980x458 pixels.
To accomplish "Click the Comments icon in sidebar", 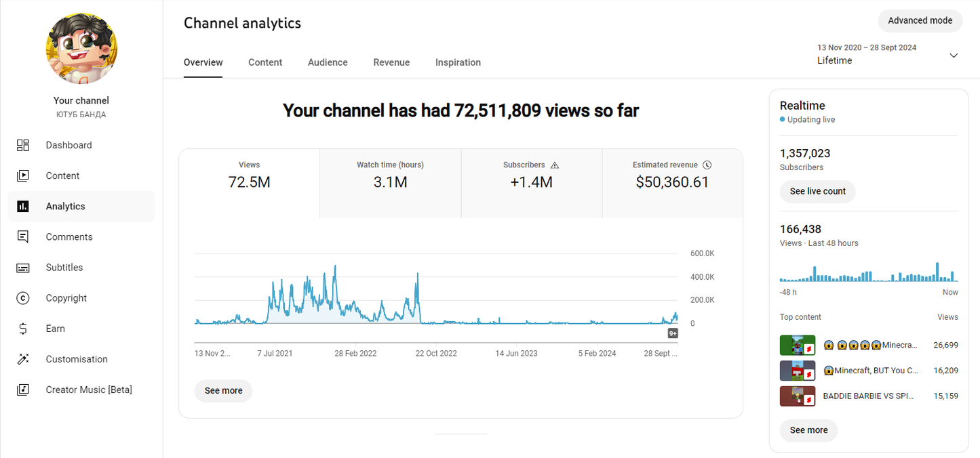I will tap(23, 237).
